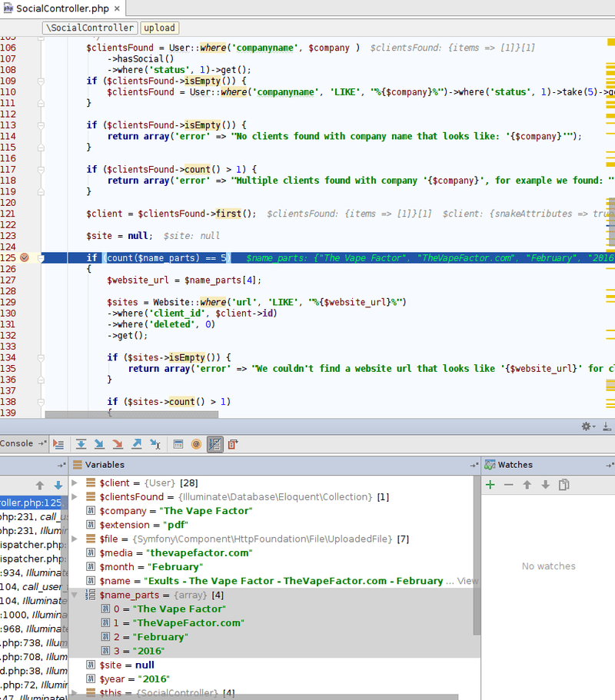Select the Run to Cursor icon

(x=155, y=444)
